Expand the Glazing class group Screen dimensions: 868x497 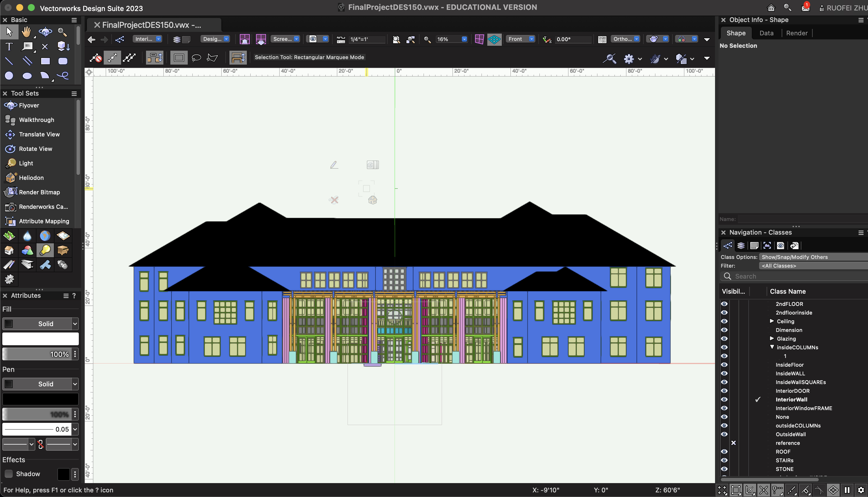(772, 338)
